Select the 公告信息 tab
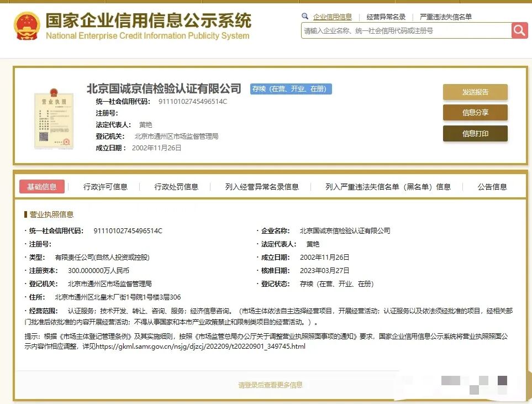532x404 pixels. click(491, 187)
